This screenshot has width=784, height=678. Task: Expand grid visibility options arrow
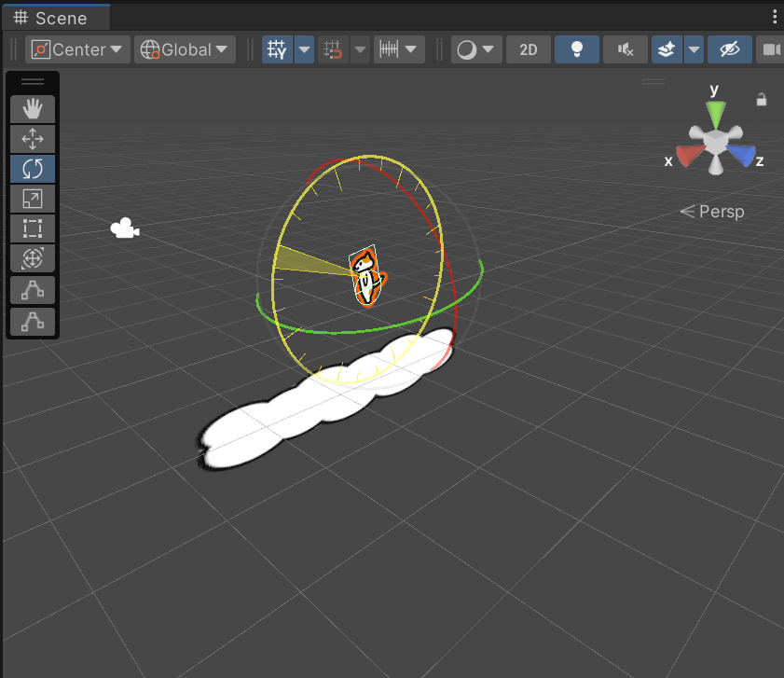(304, 49)
